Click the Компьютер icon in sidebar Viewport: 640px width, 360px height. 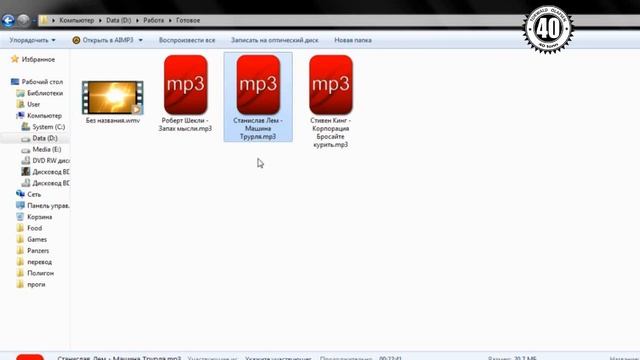point(20,116)
